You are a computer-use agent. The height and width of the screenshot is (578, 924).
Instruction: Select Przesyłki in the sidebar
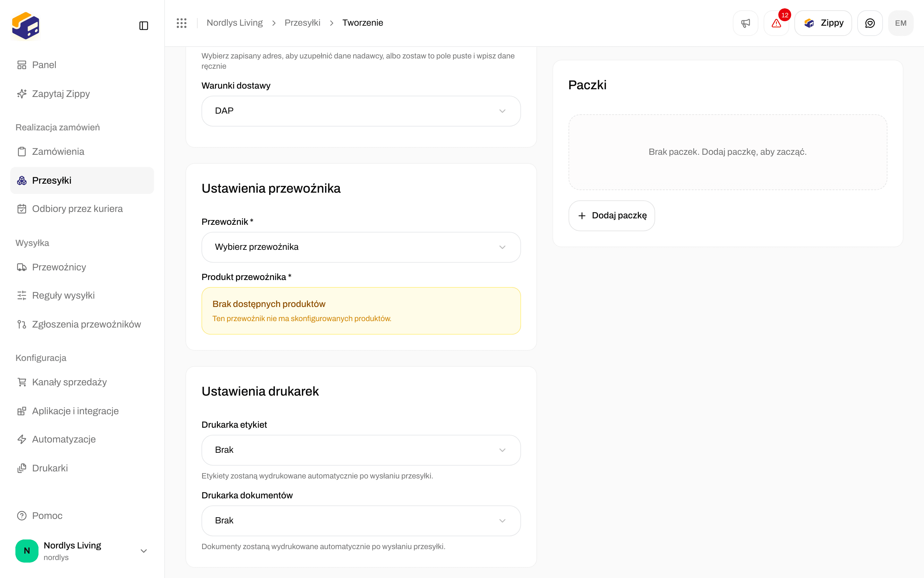(82, 180)
